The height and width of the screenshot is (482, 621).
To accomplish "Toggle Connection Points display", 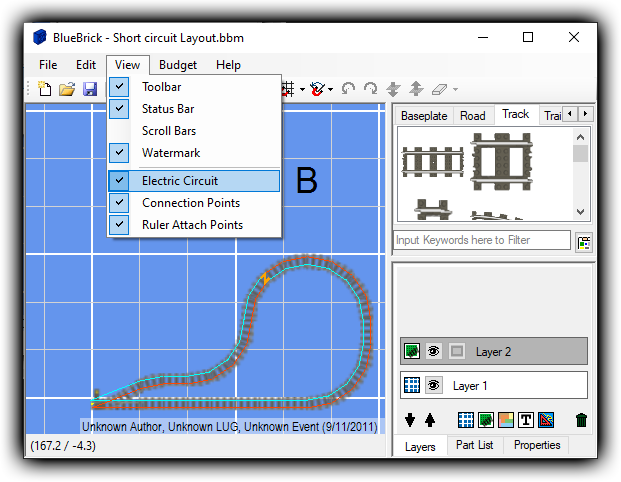I will tap(194, 203).
